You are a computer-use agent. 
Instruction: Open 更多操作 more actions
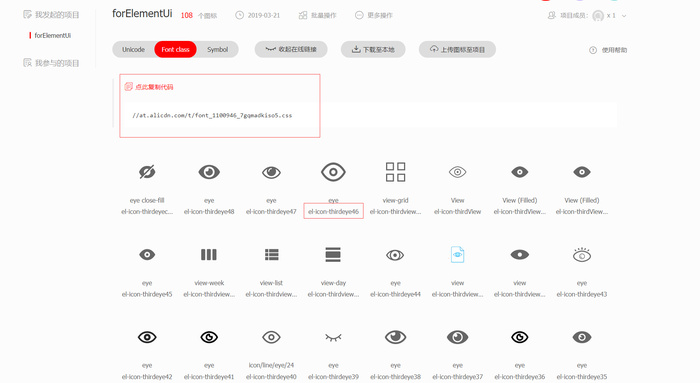(x=374, y=15)
